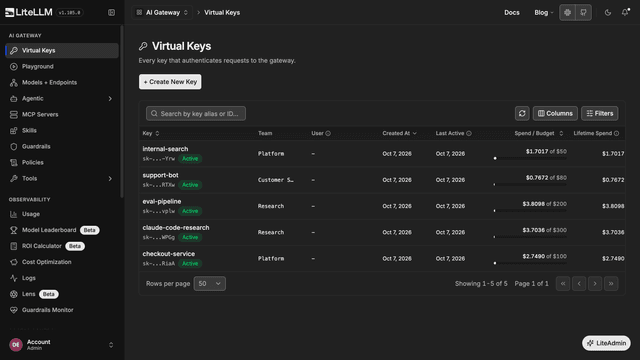Click the Agentic robot icon

tap(13, 98)
